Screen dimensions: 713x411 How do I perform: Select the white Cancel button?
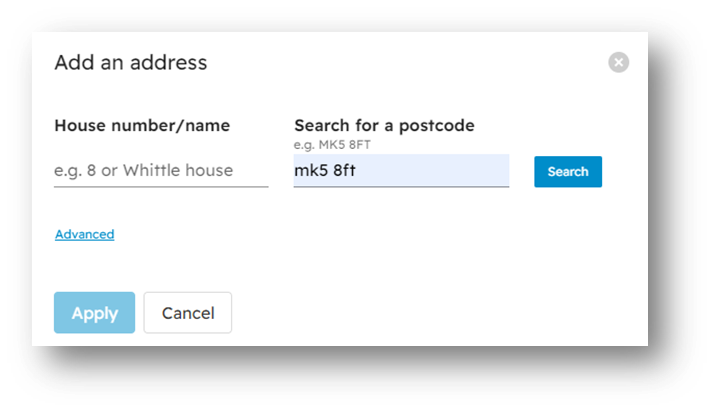pyautogui.click(x=188, y=313)
